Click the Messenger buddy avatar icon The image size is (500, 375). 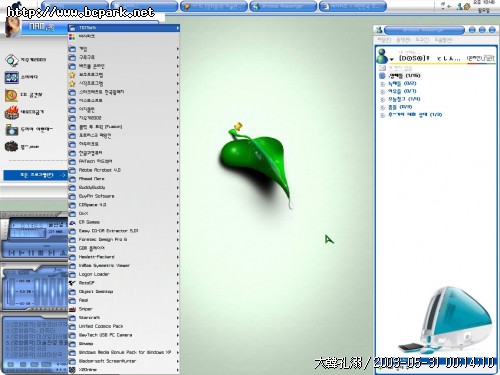click(x=382, y=56)
